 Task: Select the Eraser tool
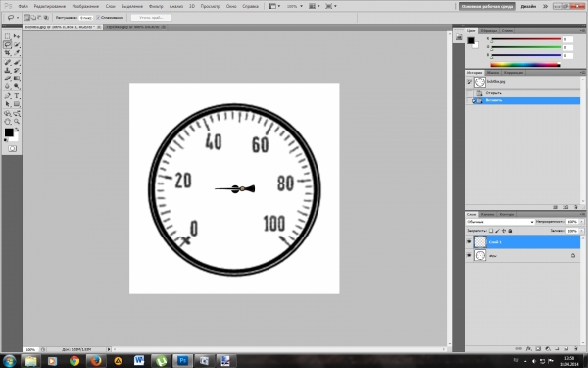pyautogui.click(x=8, y=79)
